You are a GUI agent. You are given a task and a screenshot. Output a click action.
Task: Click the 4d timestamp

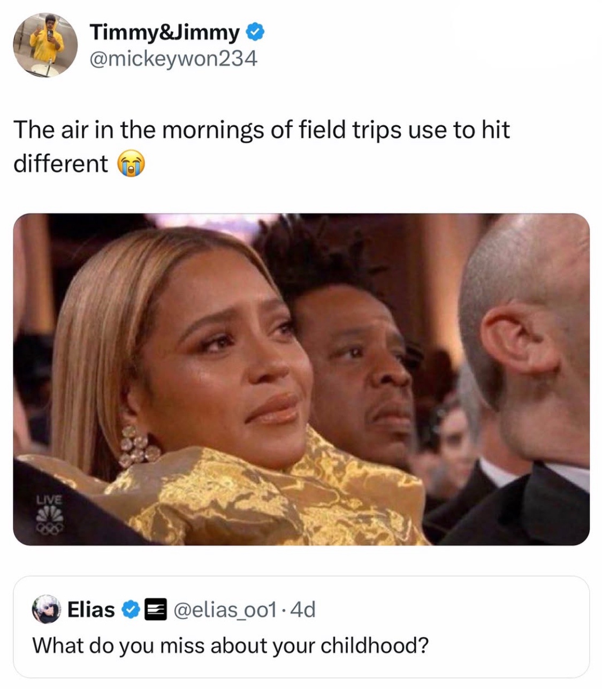[x=302, y=609]
